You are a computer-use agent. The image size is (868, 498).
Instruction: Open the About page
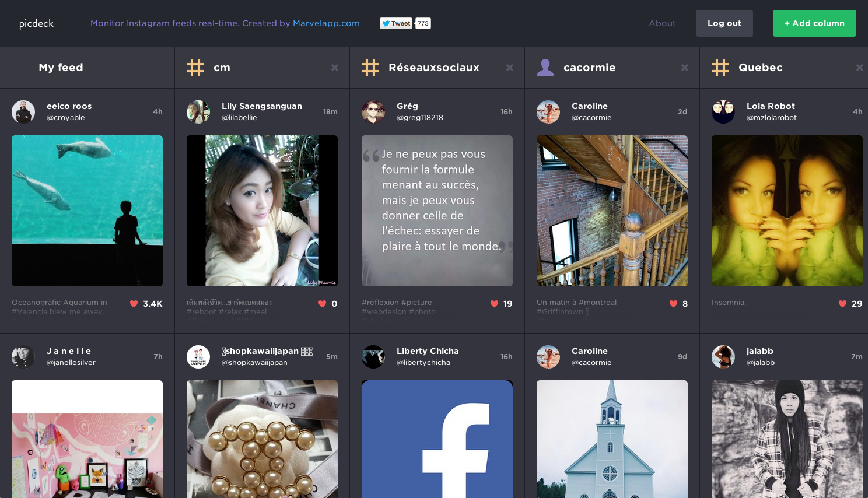point(662,23)
